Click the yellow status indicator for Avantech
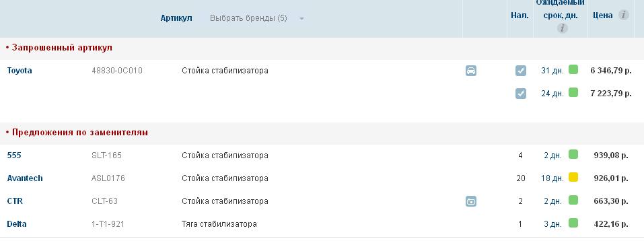This screenshot has height=243, width=644. coord(573,178)
